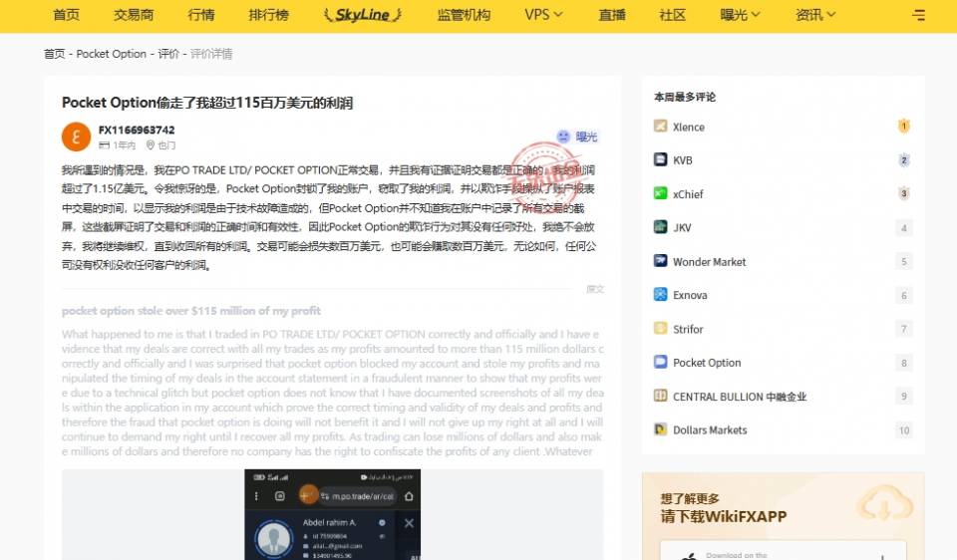
Task: Open the Exnova link in ranking list
Action: tap(690, 295)
